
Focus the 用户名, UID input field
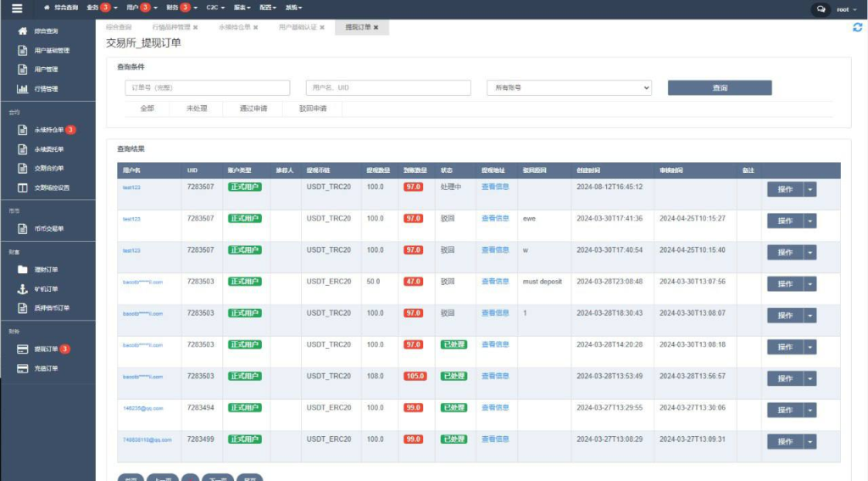[388, 87]
